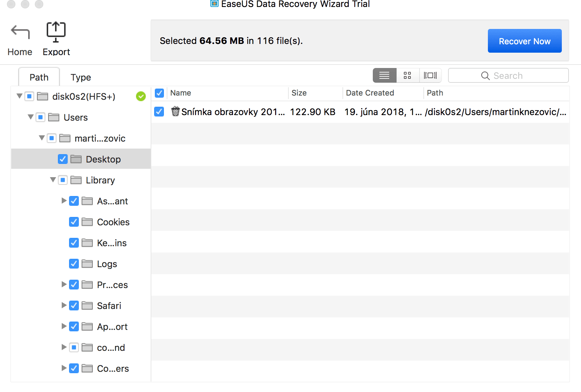Select the Co...ers tree item label

[113, 369]
